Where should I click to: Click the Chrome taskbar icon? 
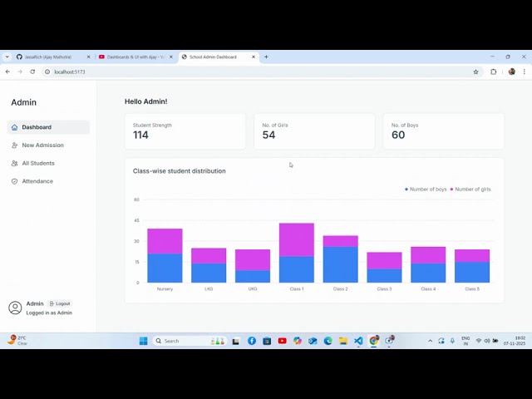click(374, 340)
